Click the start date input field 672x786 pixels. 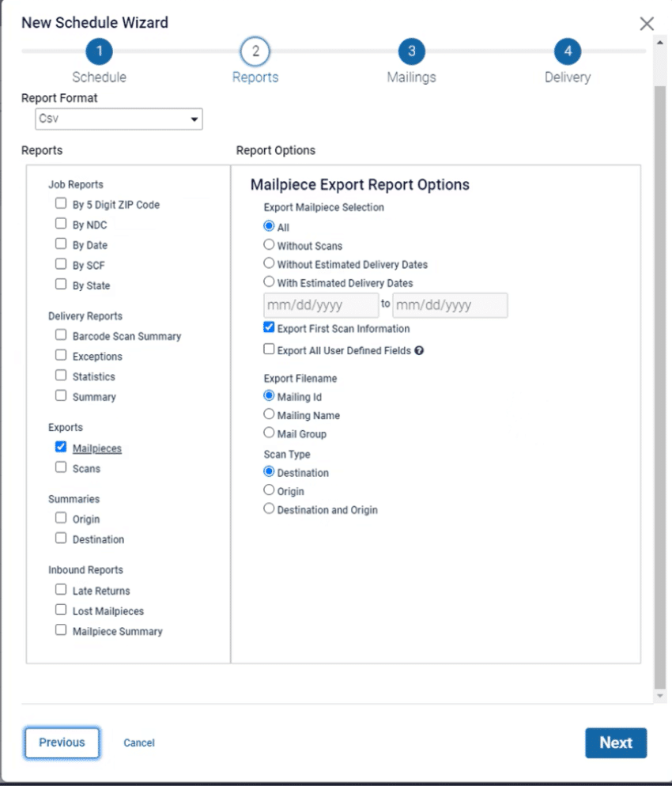coord(320,305)
